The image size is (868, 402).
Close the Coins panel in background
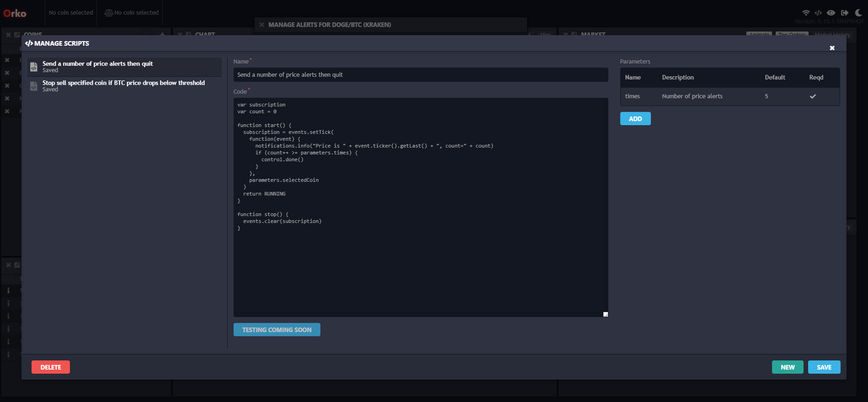pyautogui.click(x=8, y=35)
